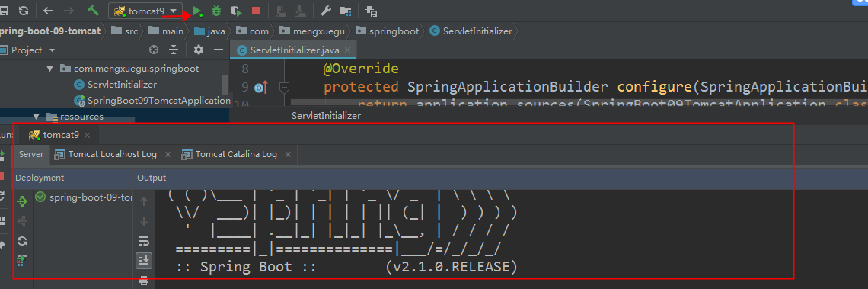Screen dimensions: 868x289
Task: Collapse the resources folder node
Action: tap(37, 117)
